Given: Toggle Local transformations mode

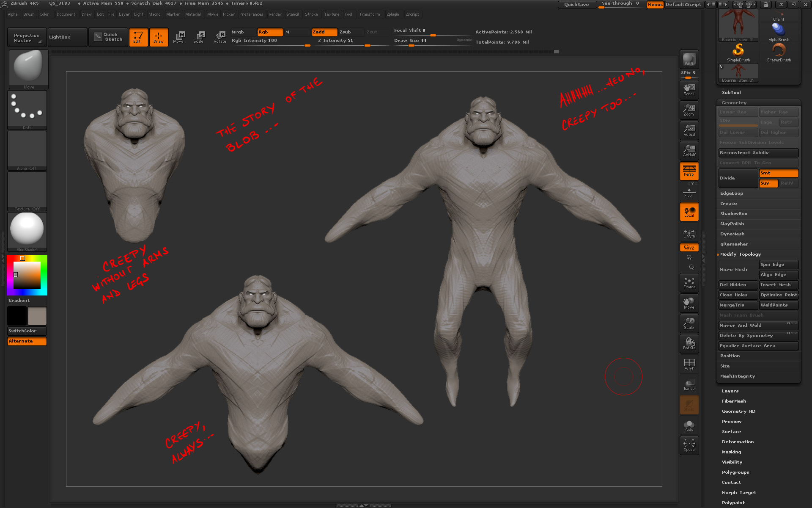Looking at the screenshot, I should tap(689, 212).
